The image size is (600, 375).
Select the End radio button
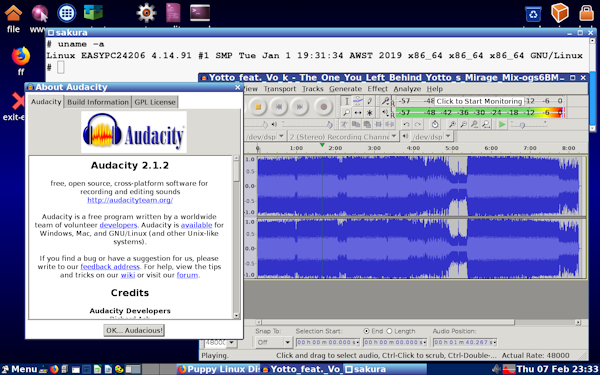367,331
